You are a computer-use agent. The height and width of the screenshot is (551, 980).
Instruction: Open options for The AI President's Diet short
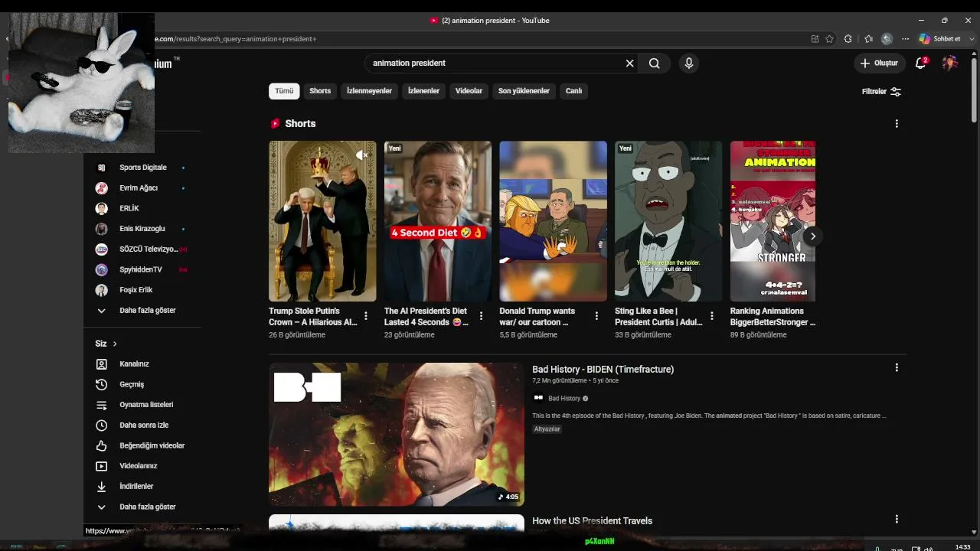481,315
